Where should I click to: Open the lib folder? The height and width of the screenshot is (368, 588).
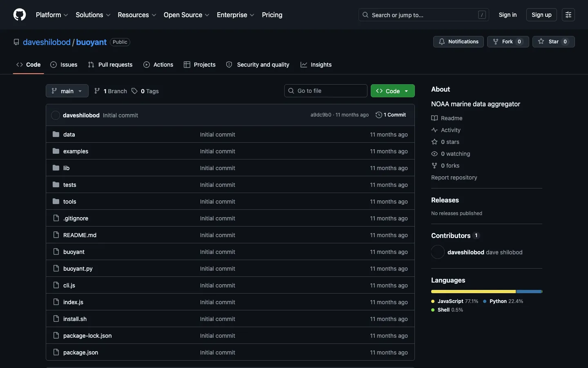[66, 168]
